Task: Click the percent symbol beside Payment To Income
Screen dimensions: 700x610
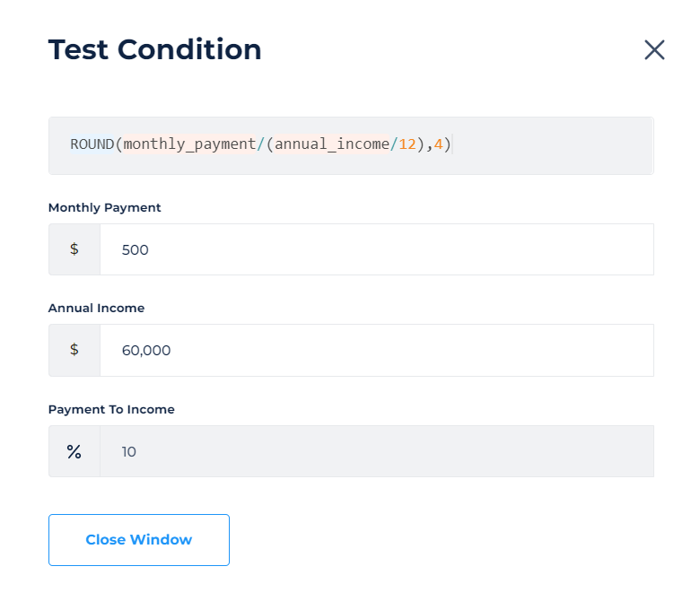Action: pyautogui.click(x=74, y=451)
